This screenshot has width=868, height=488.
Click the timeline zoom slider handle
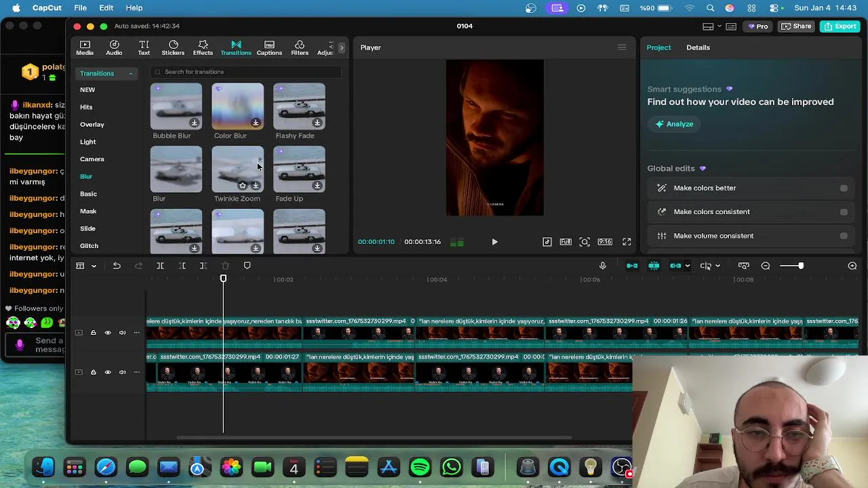tap(801, 266)
